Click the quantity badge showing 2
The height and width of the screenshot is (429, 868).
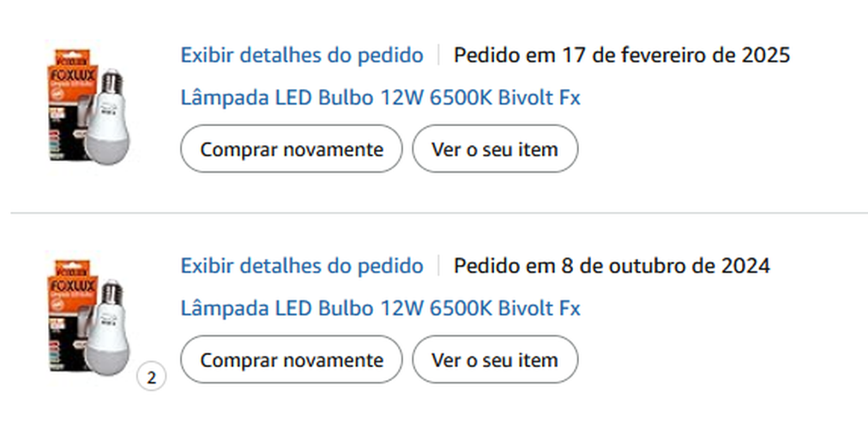click(x=152, y=377)
